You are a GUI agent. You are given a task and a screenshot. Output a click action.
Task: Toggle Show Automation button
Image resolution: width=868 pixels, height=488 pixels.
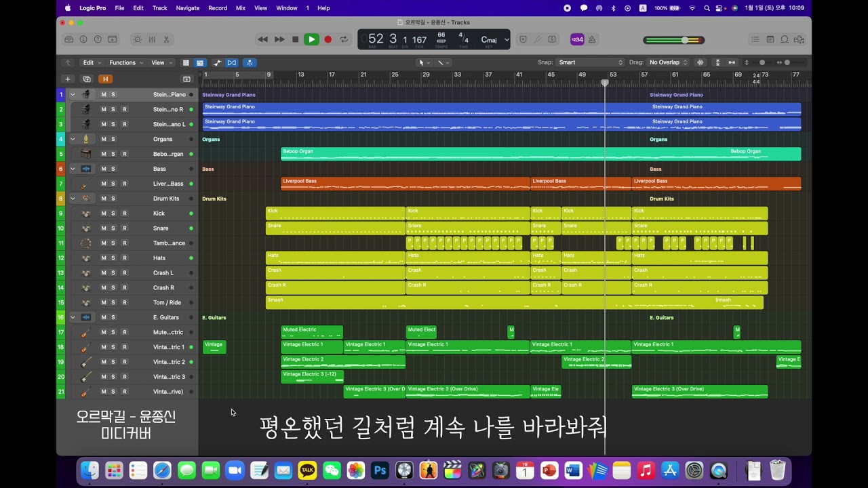coord(217,62)
